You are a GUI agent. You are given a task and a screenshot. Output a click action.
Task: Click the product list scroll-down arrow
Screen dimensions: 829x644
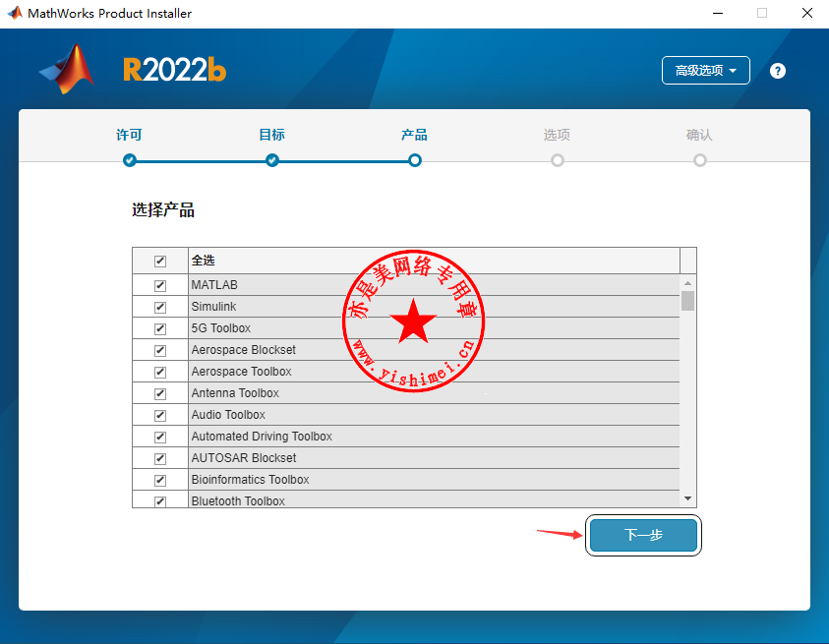click(x=687, y=498)
